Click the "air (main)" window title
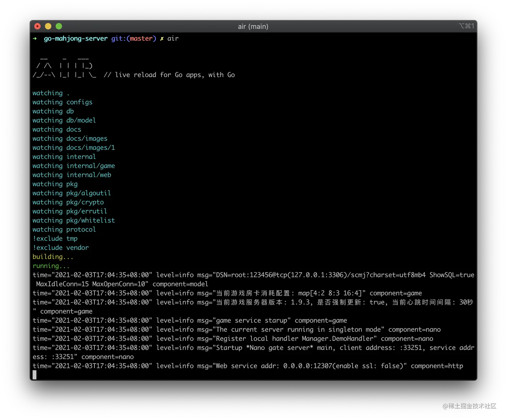Screen dimensions: 507x420 pyautogui.click(x=253, y=27)
